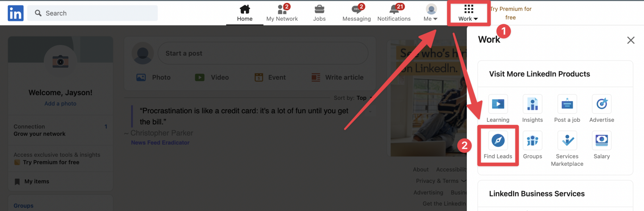Open News Feed Eradicator link
The image size is (644, 211).
[160, 143]
